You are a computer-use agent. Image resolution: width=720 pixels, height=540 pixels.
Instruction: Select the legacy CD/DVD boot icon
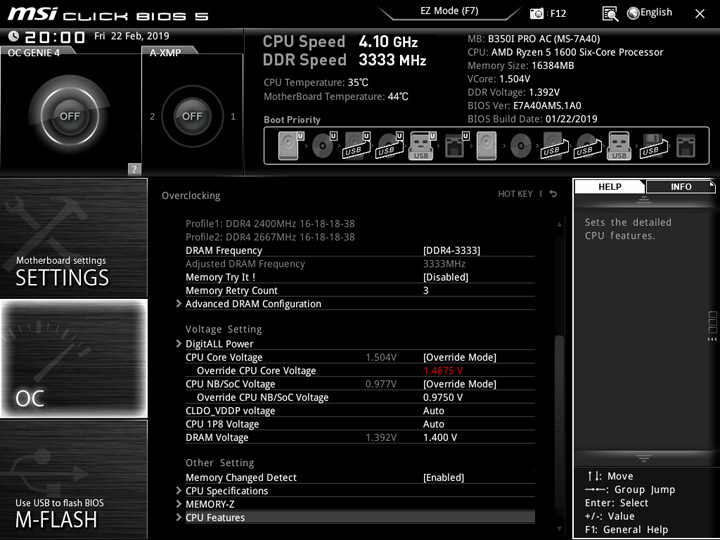tap(520, 146)
